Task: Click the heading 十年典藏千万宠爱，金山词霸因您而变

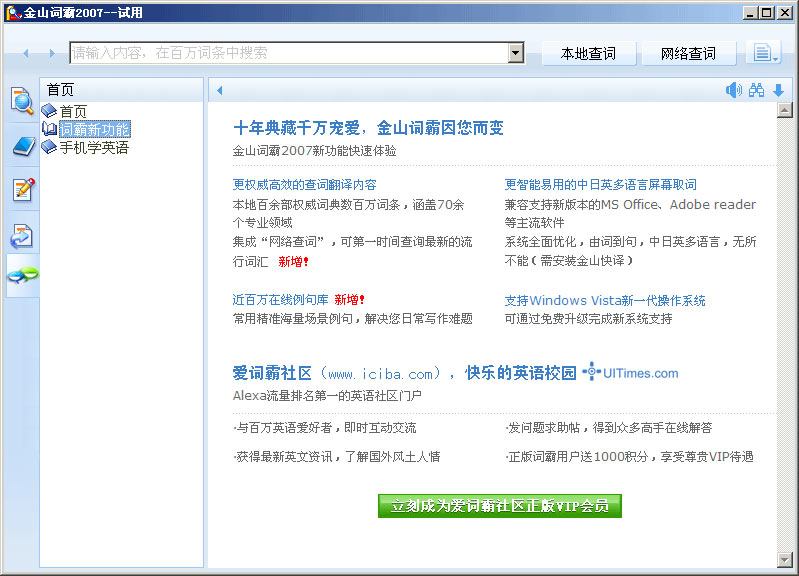Action: pyautogui.click(x=368, y=127)
